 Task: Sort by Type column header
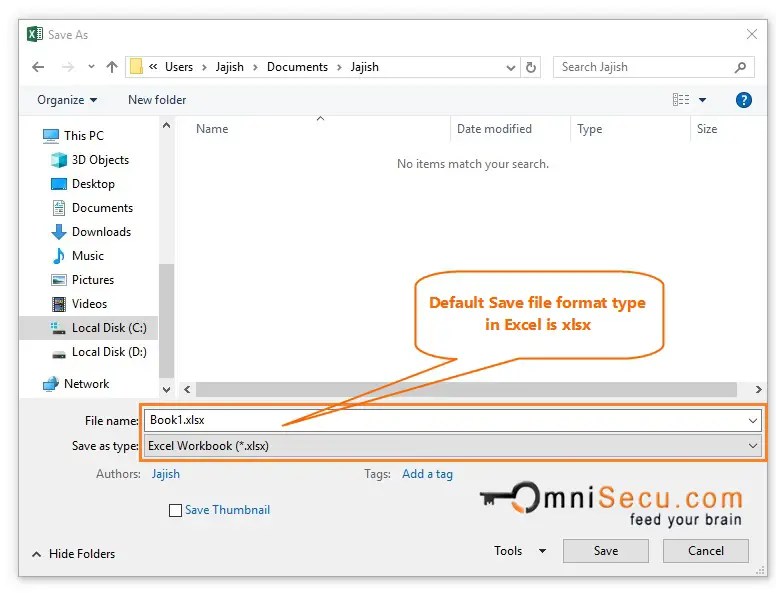589,129
